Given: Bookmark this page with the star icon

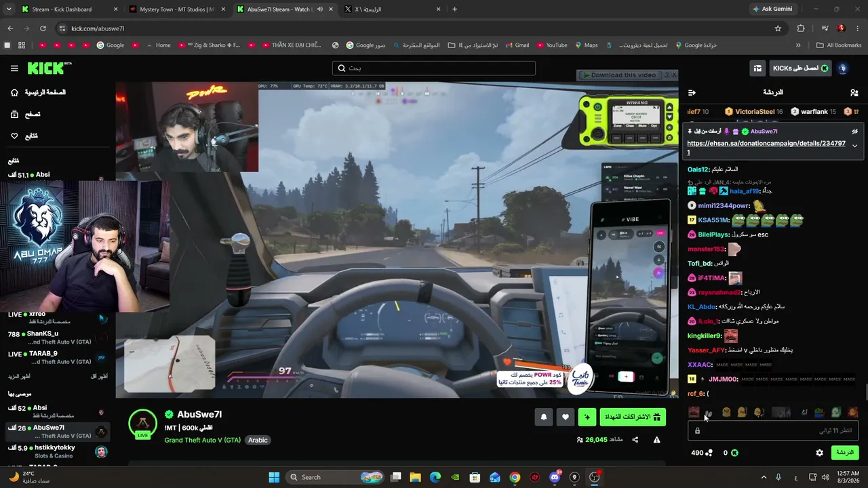Looking at the screenshot, I should coord(778,28).
